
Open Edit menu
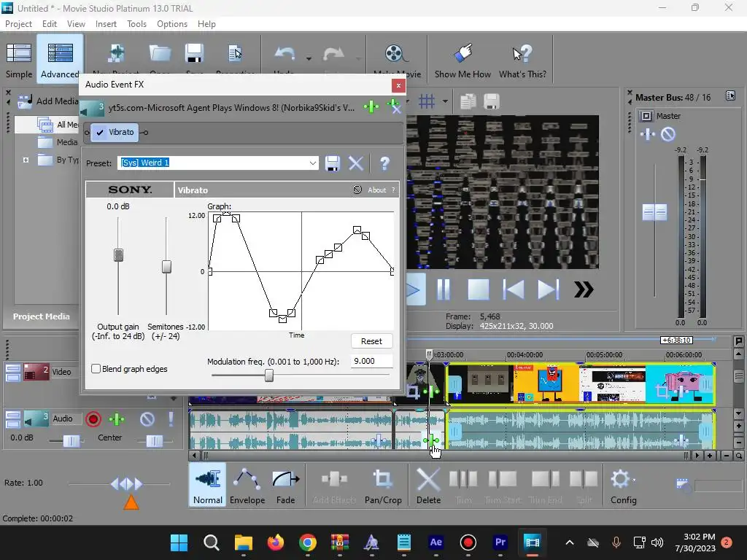tap(49, 24)
